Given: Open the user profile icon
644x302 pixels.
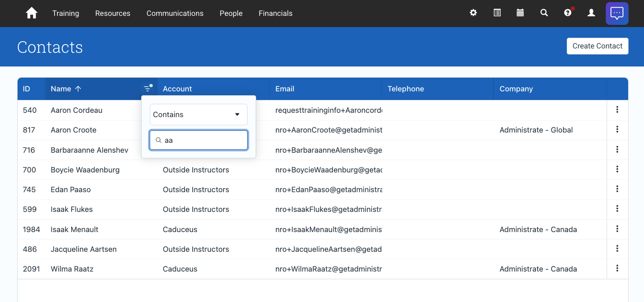Looking at the screenshot, I should coord(591,13).
